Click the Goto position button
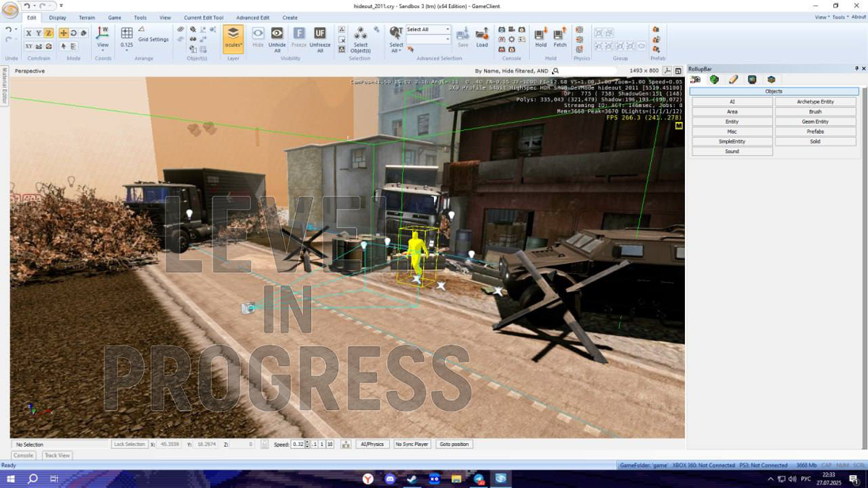The width and height of the screenshot is (868, 488). point(454,444)
